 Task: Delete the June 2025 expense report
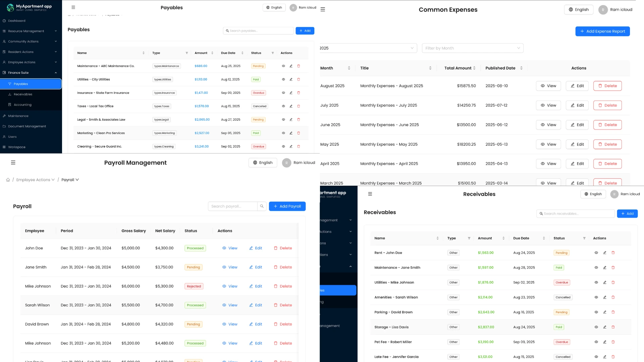pos(607,125)
